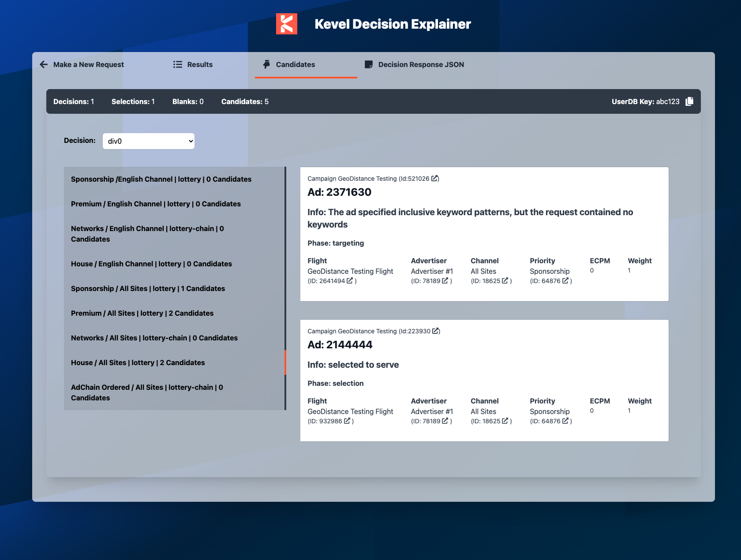Open the Decision div0 dropdown
This screenshot has height=560, width=741.
(149, 141)
